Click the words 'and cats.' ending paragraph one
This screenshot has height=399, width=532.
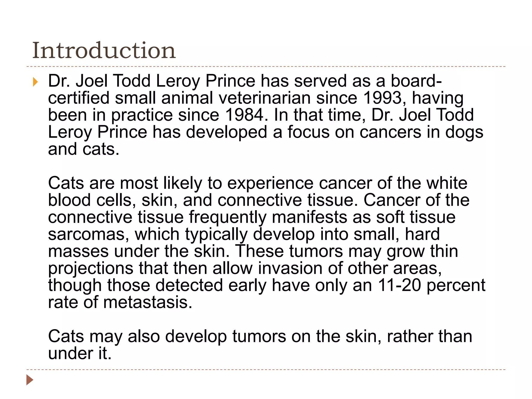pyautogui.click(x=84, y=149)
